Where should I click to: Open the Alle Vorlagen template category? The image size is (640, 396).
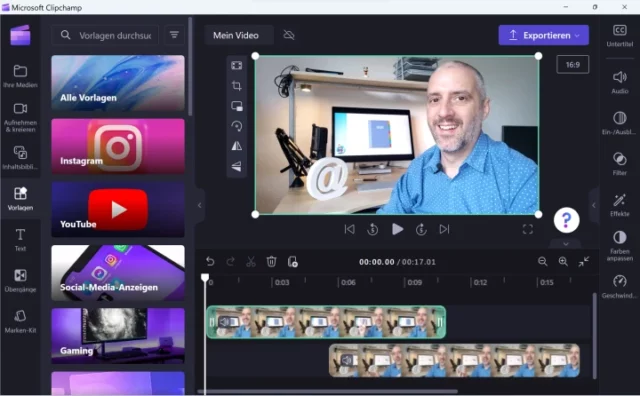(x=118, y=83)
